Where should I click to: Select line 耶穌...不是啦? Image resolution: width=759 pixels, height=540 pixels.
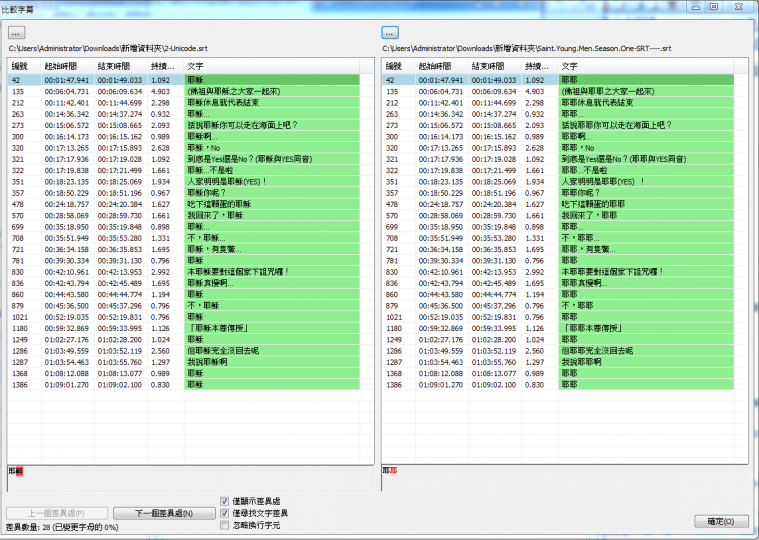(183, 170)
